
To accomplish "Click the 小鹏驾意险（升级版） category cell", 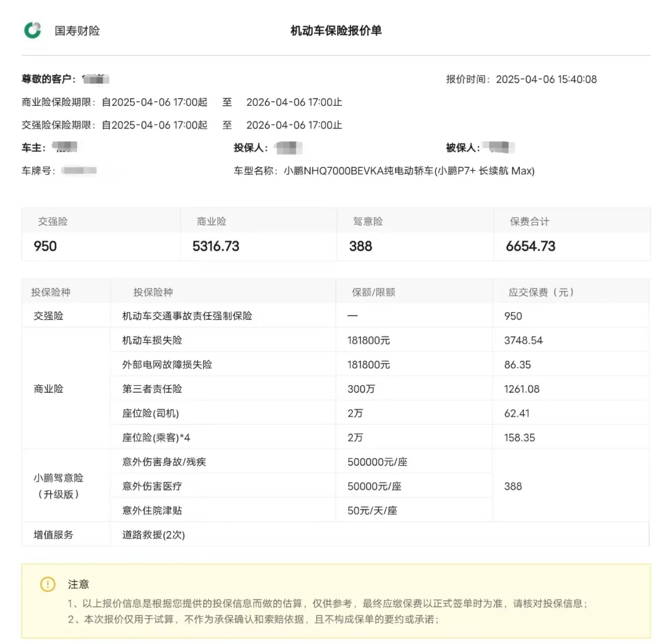I will [58, 486].
